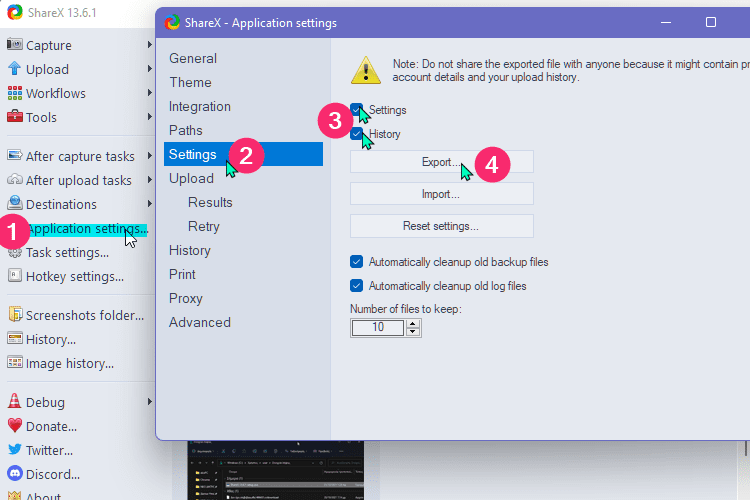Expand the Workflows submenu arrow
Viewport: 750px width, 500px height.
point(150,92)
